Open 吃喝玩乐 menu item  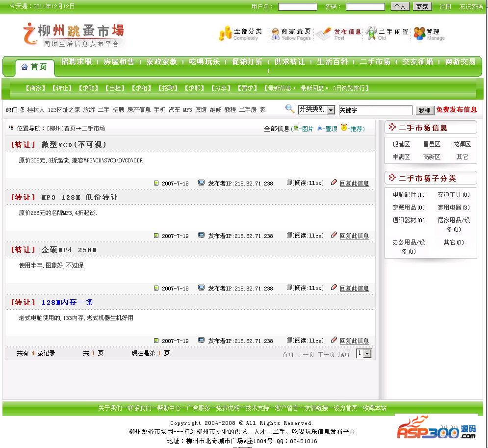(x=205, y=62)
